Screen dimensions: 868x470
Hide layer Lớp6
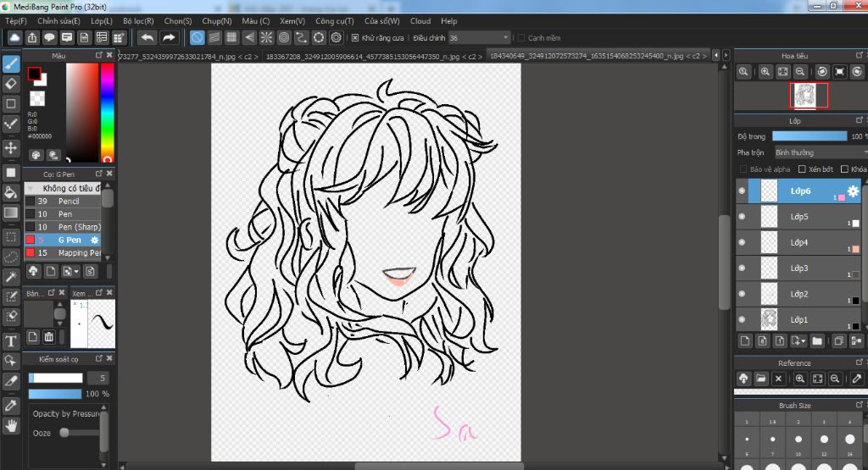point(742,191)
